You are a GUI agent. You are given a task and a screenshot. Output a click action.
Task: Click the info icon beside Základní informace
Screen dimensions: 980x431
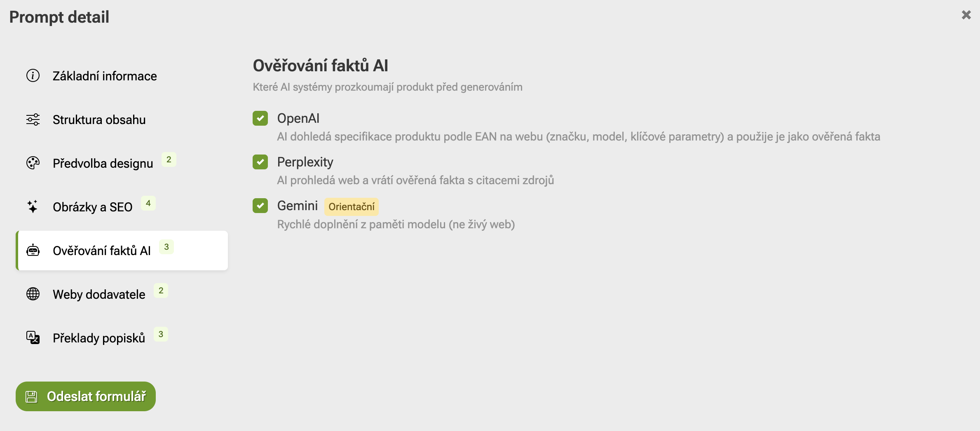33,76
